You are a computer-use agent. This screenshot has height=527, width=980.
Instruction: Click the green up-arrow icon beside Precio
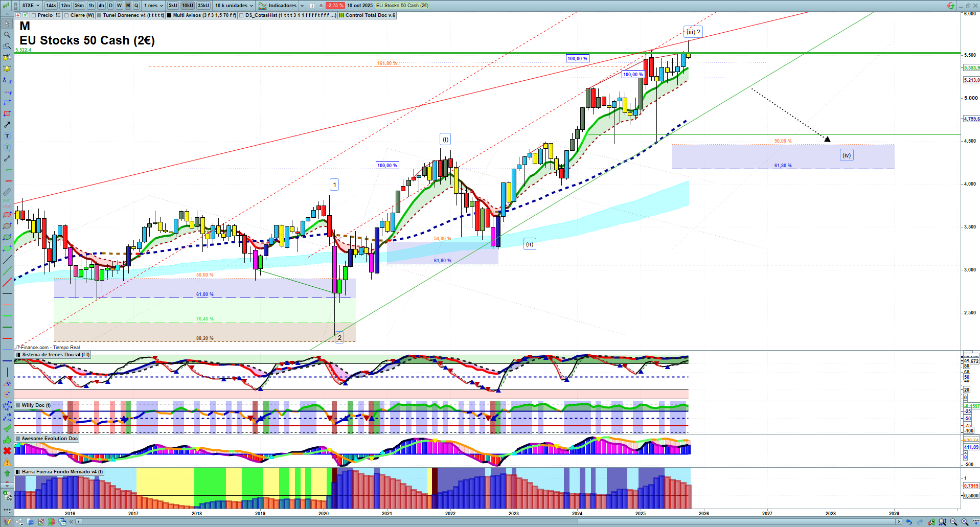[x=25, y=15]
